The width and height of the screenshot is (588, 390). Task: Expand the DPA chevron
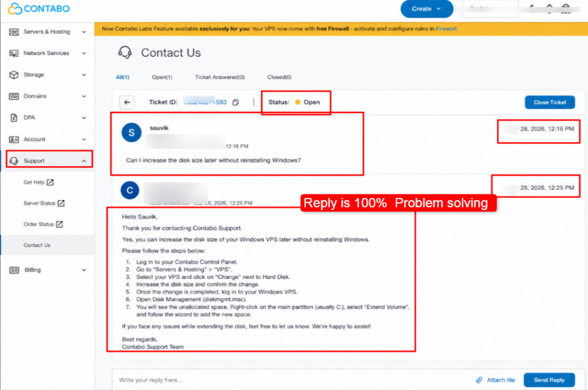(84, 118)
